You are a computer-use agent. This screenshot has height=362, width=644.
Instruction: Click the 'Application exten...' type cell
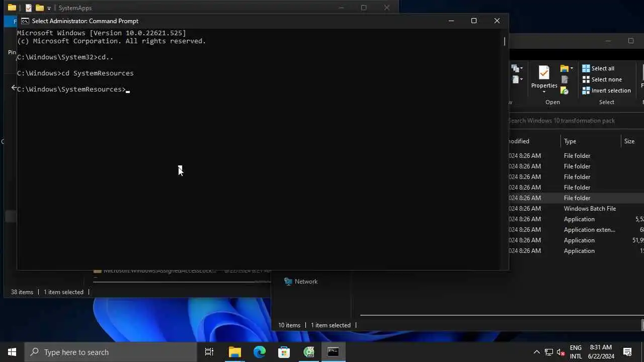coord(589,230)
